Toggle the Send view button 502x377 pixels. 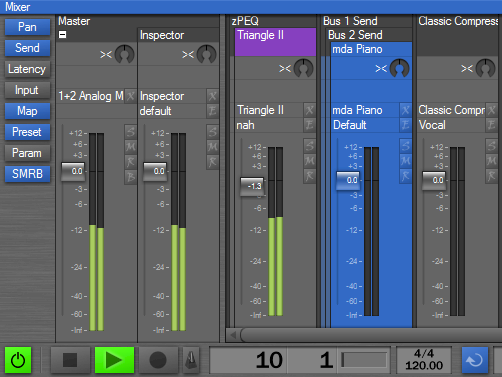coord(27,48)
